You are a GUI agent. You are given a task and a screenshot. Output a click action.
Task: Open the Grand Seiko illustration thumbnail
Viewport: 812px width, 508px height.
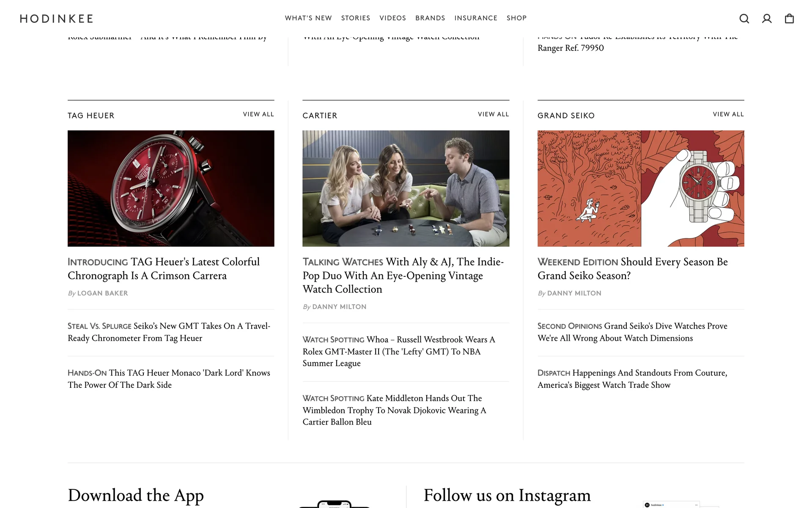pyautogui.click(x=640, y=188)
